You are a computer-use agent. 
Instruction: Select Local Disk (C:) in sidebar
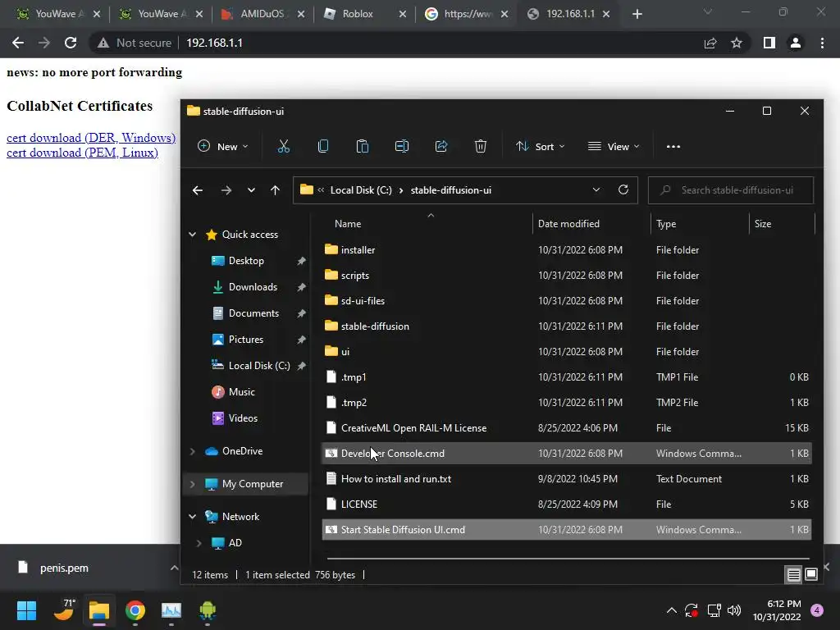coord(259,366)
